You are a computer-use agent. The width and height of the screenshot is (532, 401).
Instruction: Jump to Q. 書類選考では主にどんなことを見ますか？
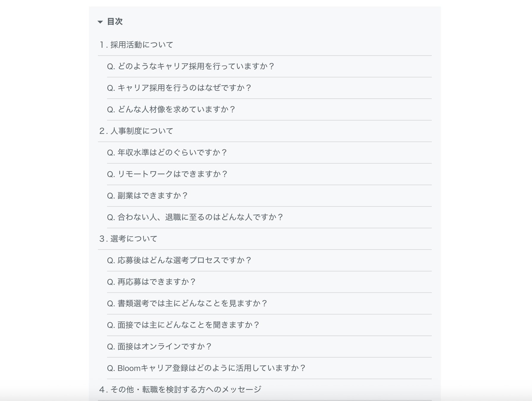click(x=187, y=304)
